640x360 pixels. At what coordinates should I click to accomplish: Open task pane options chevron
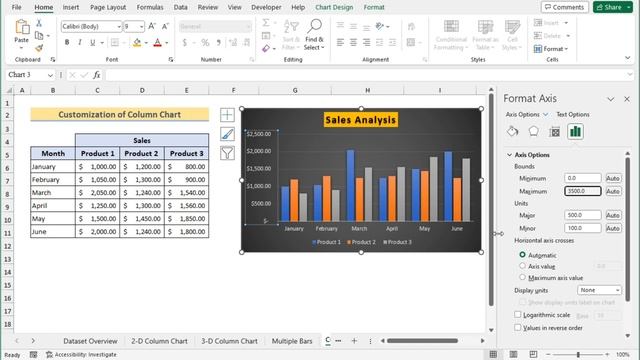[611, 99]
